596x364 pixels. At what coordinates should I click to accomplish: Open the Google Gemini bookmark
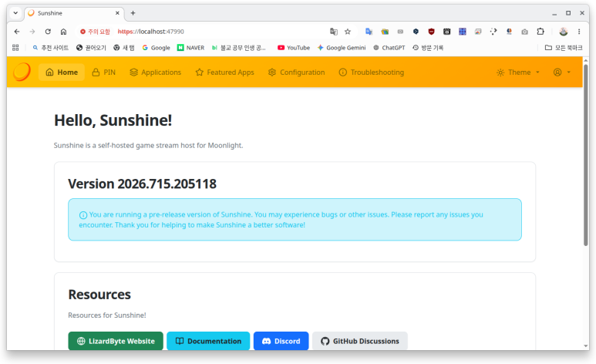point(342,48)
